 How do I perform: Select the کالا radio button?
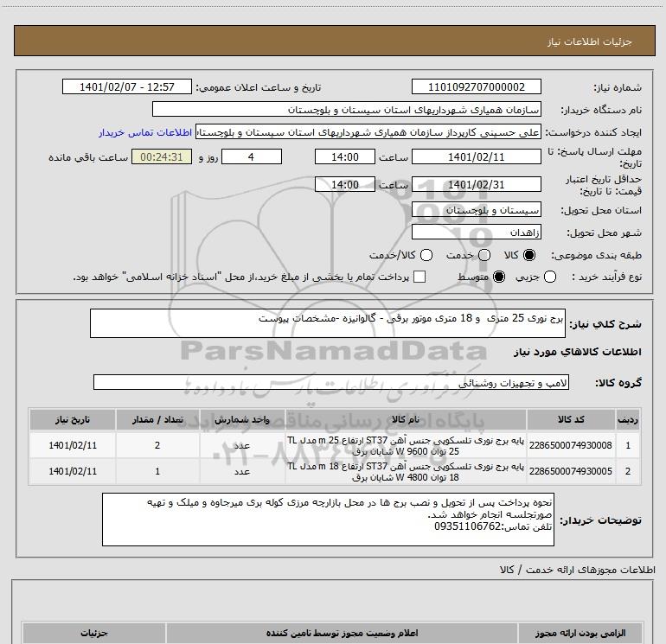(x=529, y=255)
